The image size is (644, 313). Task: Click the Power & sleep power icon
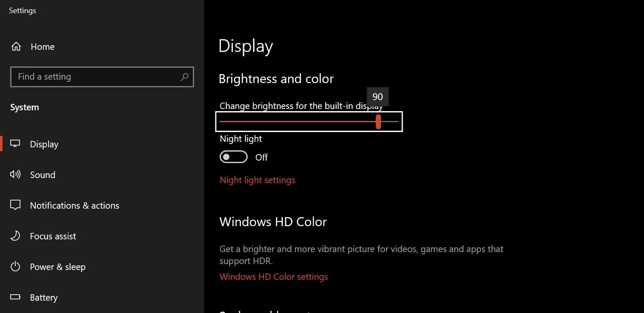15,267
